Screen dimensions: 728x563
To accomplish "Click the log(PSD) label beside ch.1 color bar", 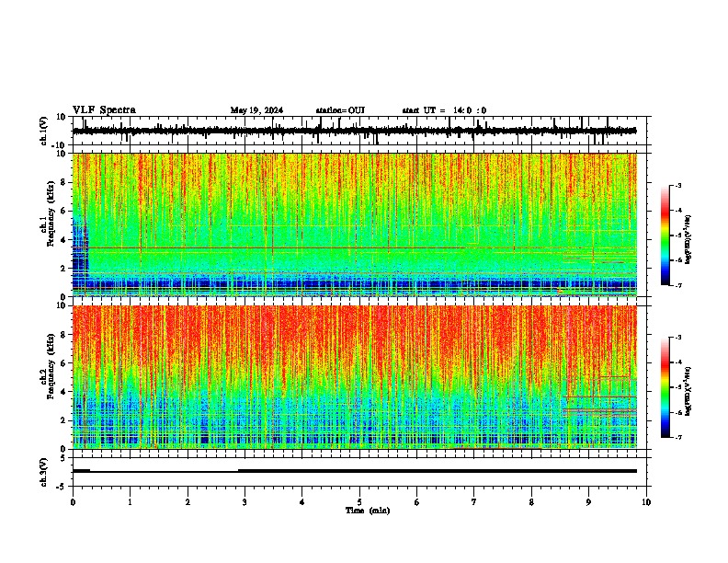I will click(x=688, y=239).
